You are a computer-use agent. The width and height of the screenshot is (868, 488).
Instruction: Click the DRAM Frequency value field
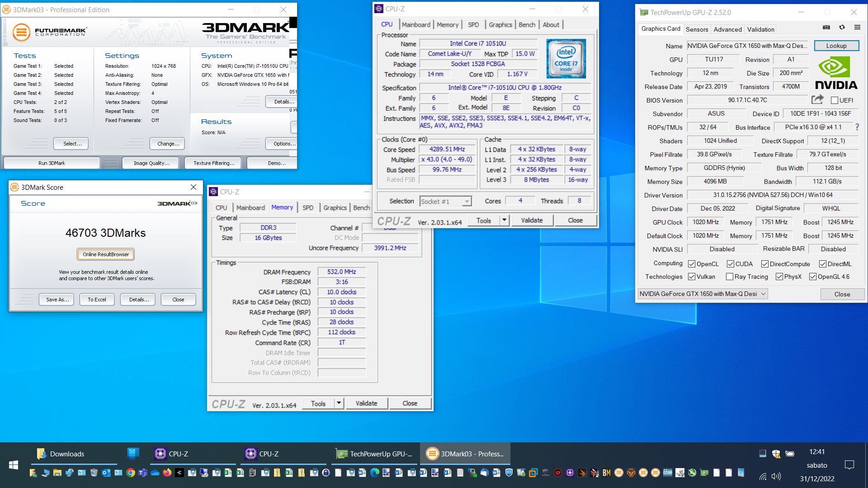click(x=341, y=272)
